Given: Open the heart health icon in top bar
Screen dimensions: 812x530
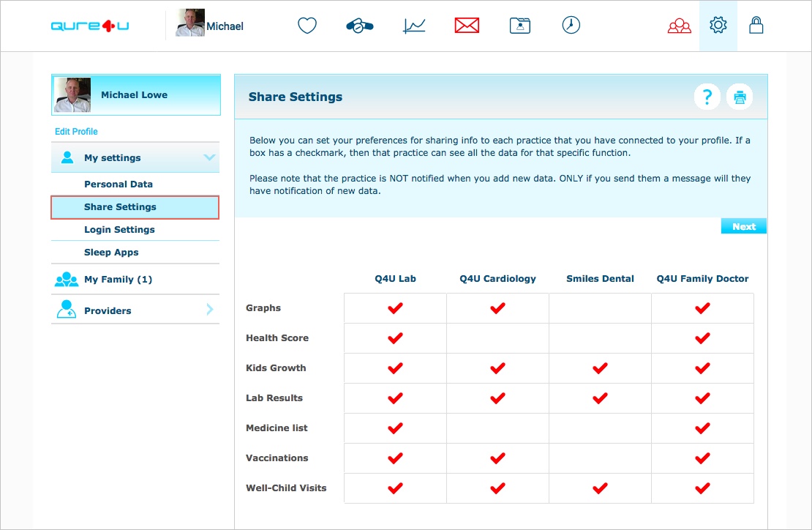Looking at the screenshot, I should click(x=307, y=26).
